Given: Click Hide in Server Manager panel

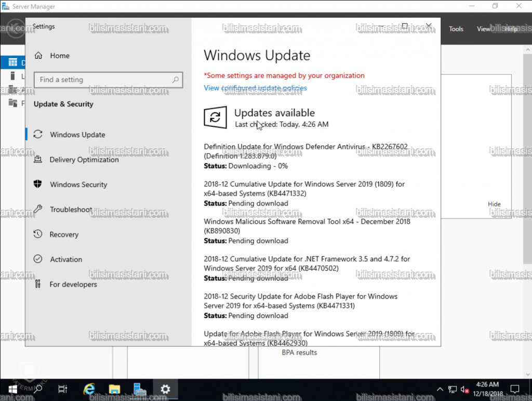Looking at the screenshot, I should pyautogui.click(x=494, y=204).
